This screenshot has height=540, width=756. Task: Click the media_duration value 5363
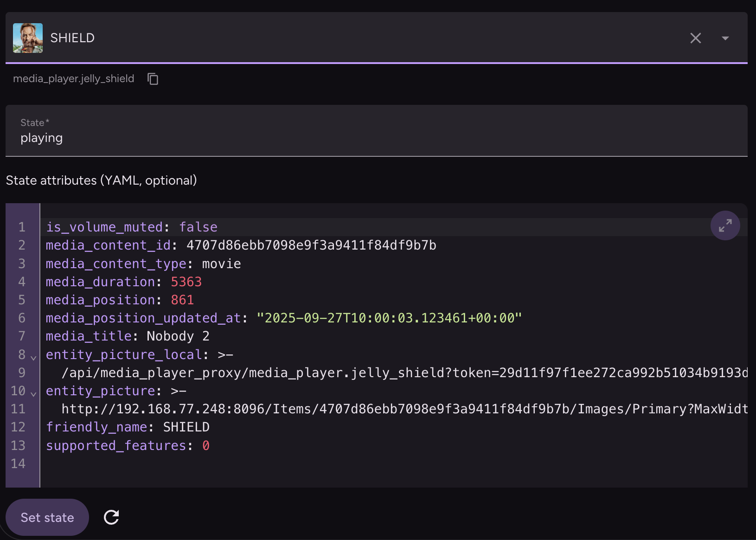[186, 282]
